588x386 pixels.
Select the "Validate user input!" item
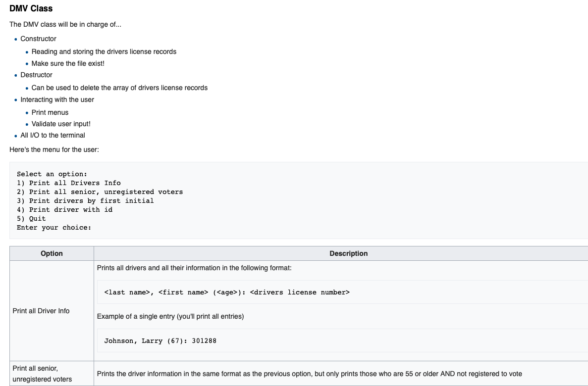(62, 124)
